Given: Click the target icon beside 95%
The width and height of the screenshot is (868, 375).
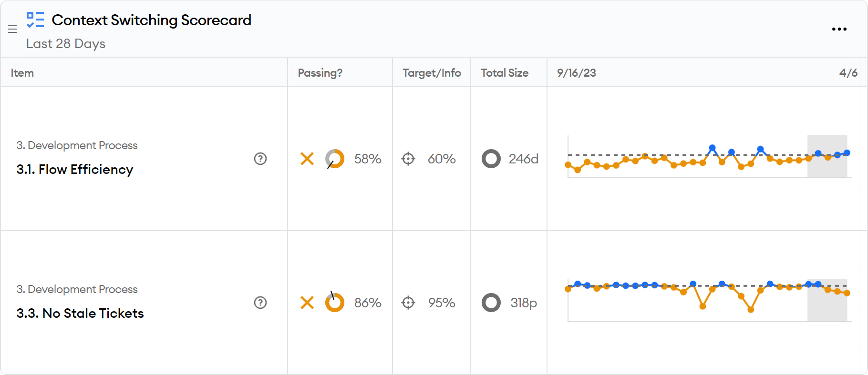Looking at the screenshot, I should (x=408, y=303).
